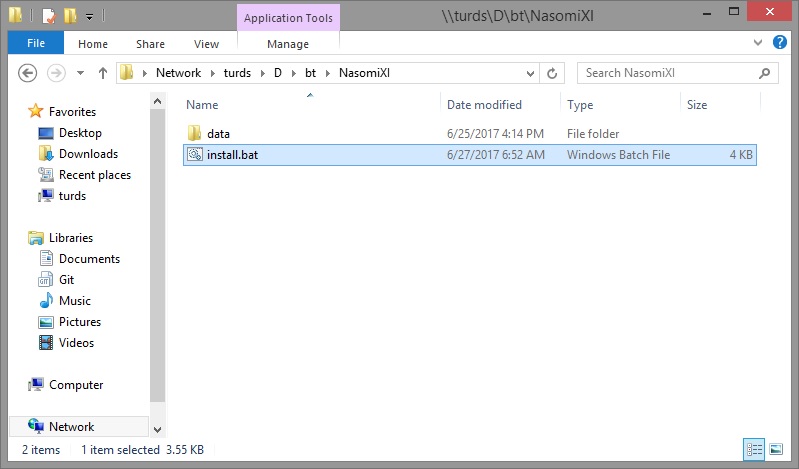Open Quick Access Toolbar customize dropdown
This screenshot has width=799, height=469.
[x=89, y=17]
